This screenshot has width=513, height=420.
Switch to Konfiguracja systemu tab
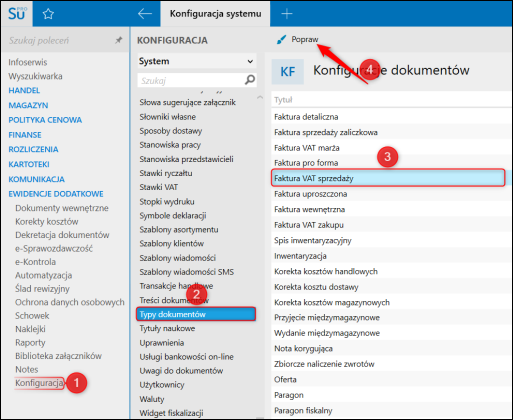pos(215,14)
